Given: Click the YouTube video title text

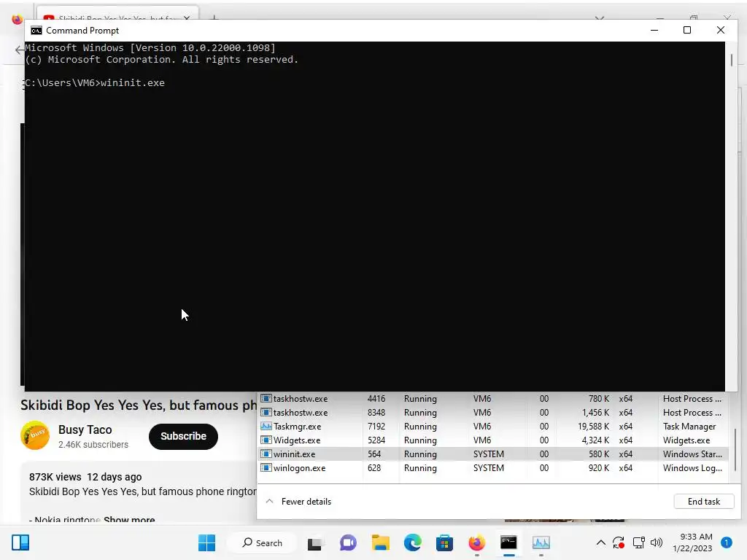Looking at the screenshot, I should coord(139,405).
